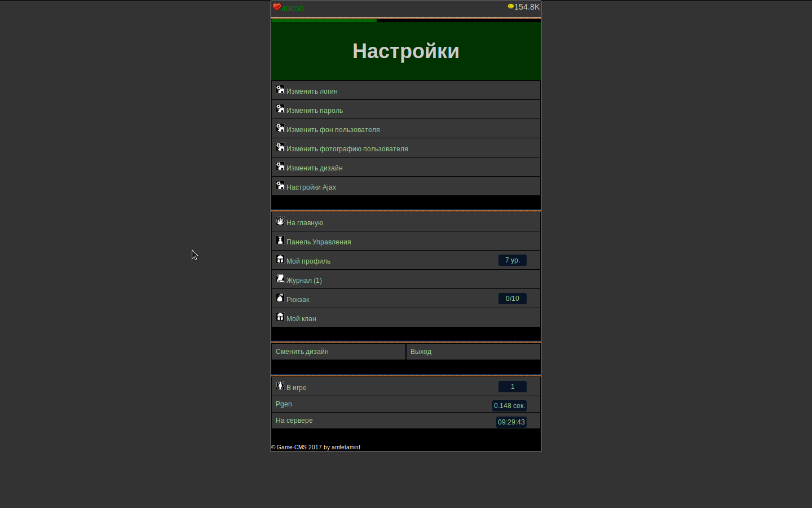Open the В игре online players list
The image size is (812, 508).
[297, 388]
